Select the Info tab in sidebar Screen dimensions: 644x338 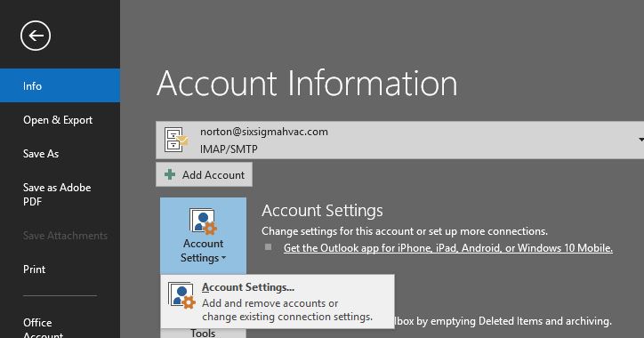(60, 85)
